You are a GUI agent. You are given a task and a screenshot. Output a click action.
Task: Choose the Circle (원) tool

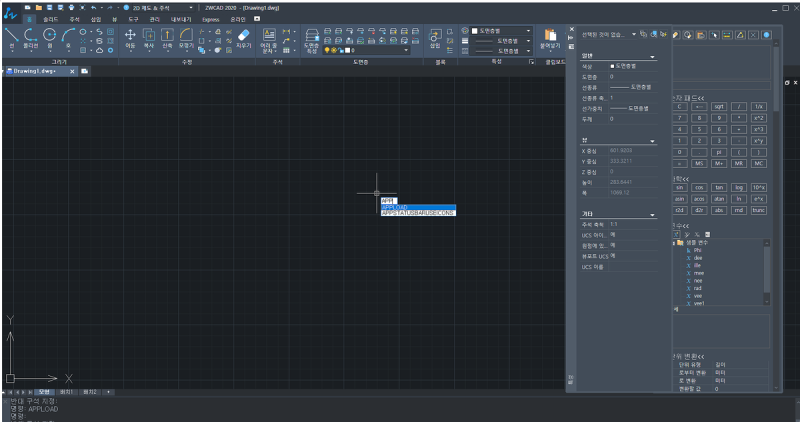tap(50, 37)
